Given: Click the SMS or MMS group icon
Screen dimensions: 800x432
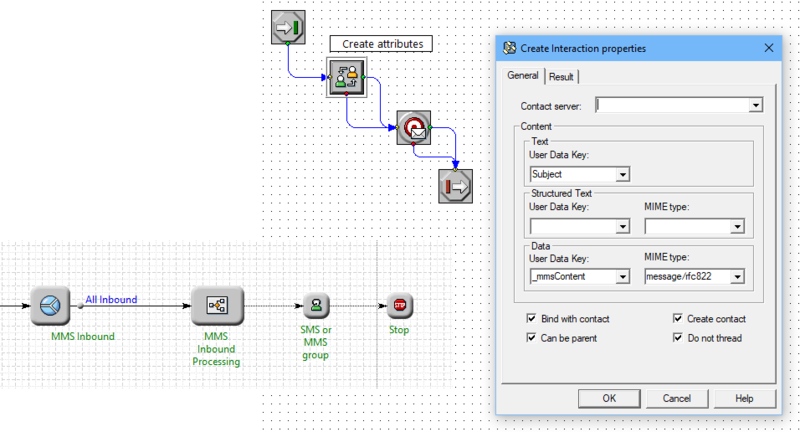Looking at the screenshot, I should pyautogui.click(x=316, y=305).
